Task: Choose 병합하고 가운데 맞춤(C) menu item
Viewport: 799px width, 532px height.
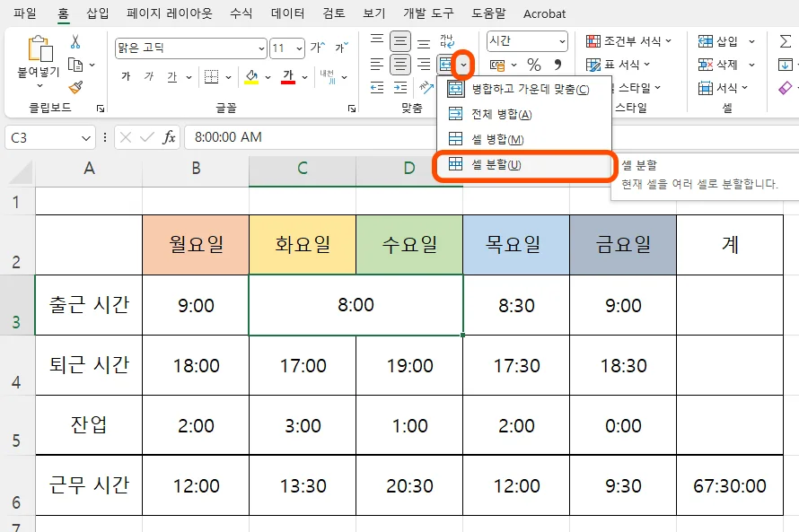Action: click(523, 89)
